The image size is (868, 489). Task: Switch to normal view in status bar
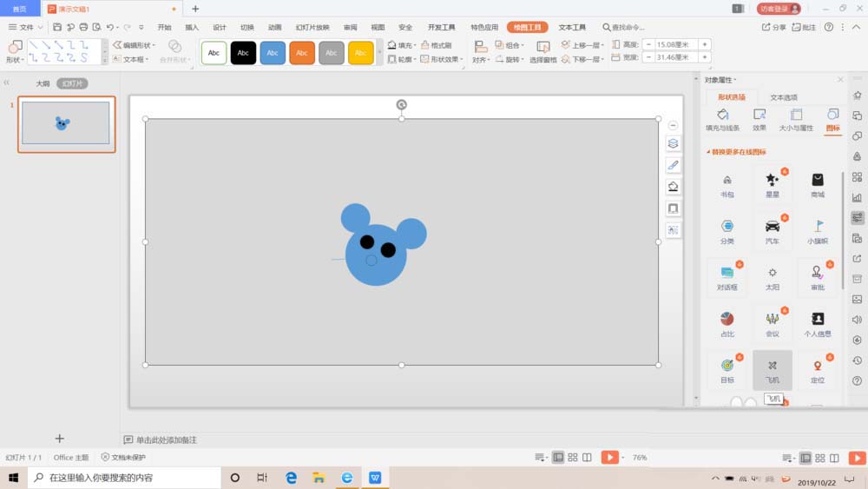click(558, 458)
